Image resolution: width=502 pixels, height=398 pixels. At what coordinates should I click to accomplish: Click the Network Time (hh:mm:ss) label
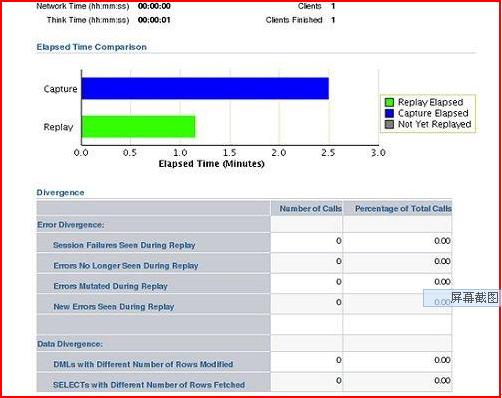[83, 6]
